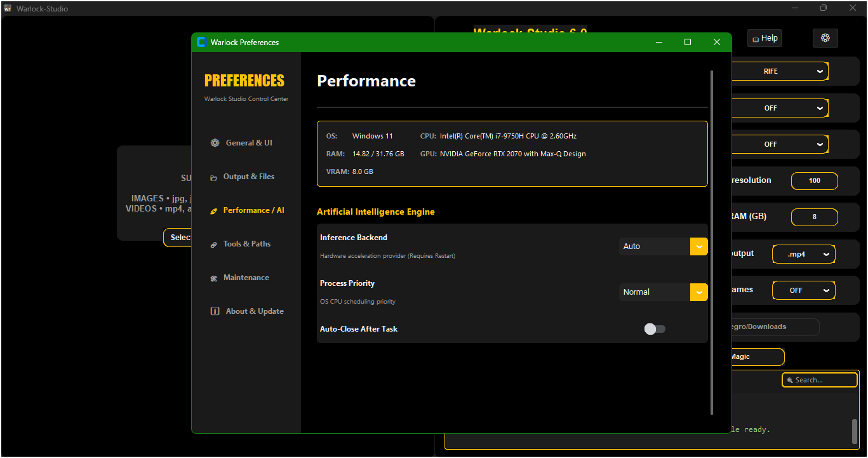Maximize the Warlock Preferences window
The height and width of the screenshot is (458, 868).
coord(688,43)
